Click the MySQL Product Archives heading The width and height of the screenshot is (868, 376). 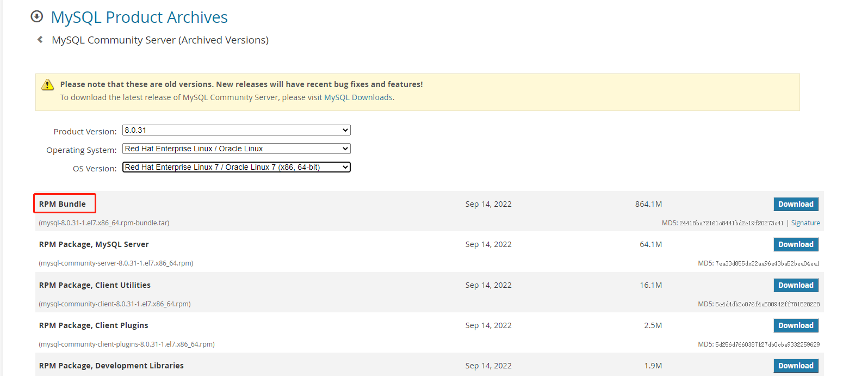click(x=139, y=17)
